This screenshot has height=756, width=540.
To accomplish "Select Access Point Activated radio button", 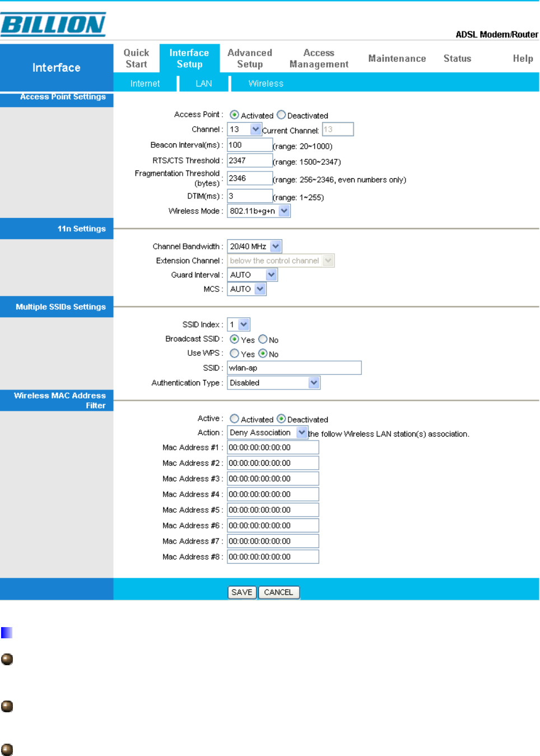I will point(234,115).
